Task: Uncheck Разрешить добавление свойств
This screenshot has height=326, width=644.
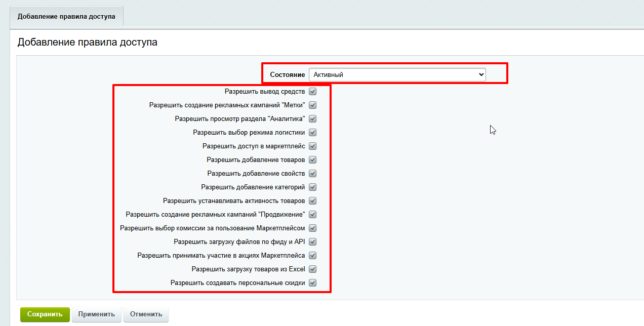Action: coord(312,174)
